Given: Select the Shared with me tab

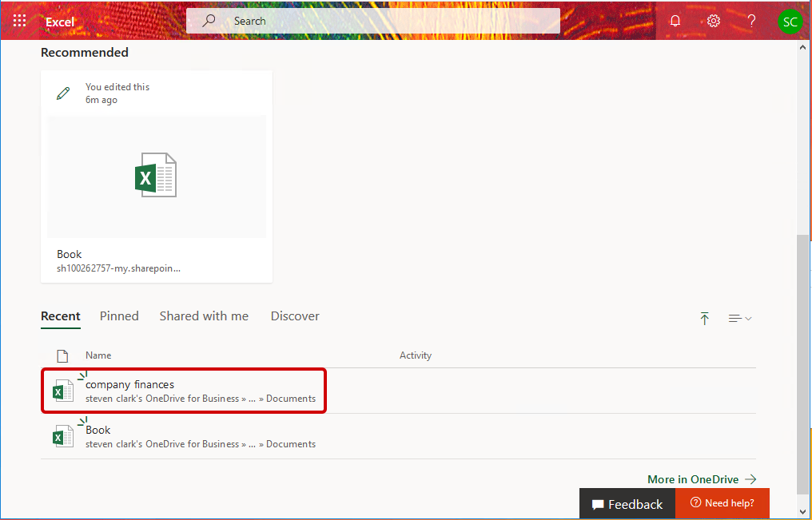Looking at the screenshot, I should point(204,316).
